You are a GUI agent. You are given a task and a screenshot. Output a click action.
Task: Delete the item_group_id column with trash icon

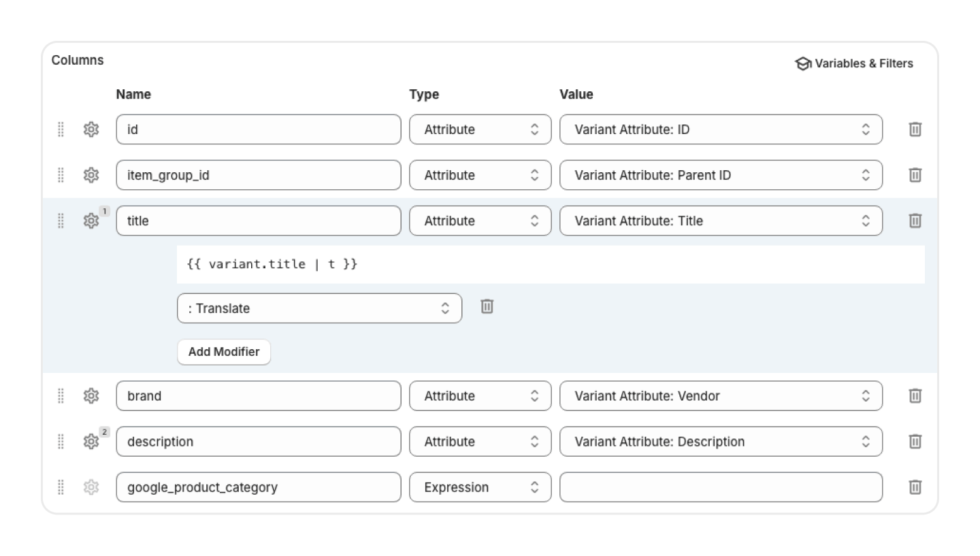[915, 175]
